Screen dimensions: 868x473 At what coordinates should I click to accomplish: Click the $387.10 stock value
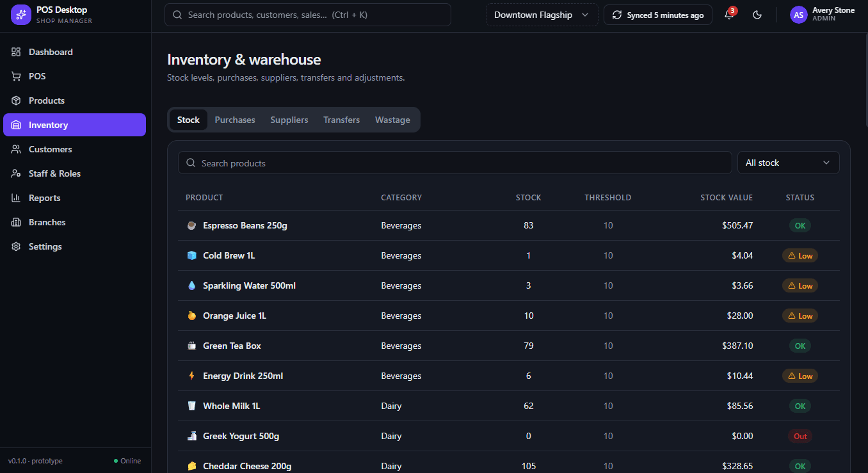coord(737,346)
